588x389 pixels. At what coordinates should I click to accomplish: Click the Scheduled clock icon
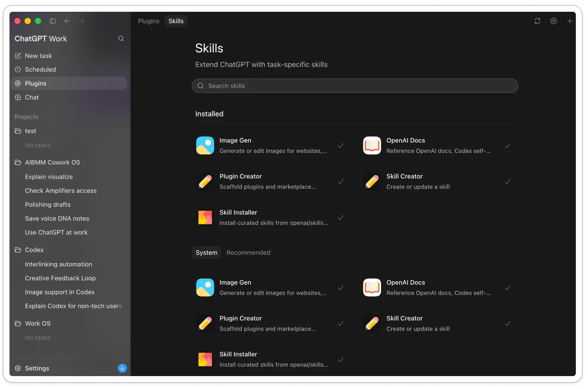[x=18, y=69]
